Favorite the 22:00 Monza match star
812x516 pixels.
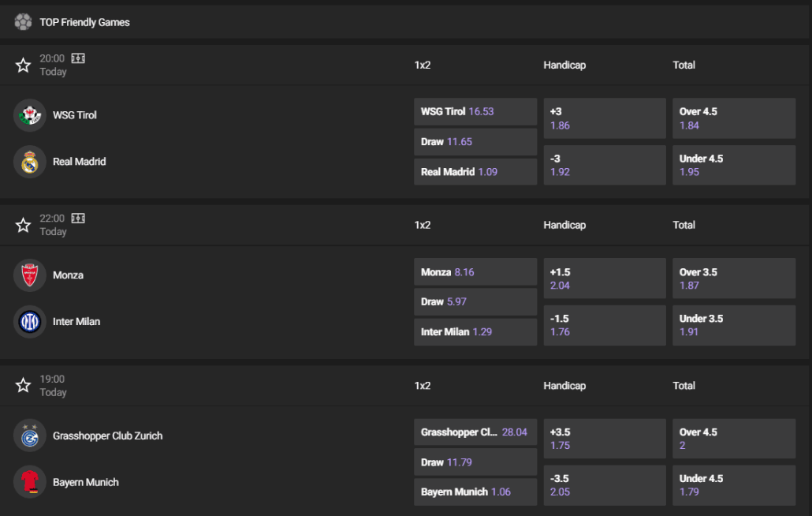point(23,226)
